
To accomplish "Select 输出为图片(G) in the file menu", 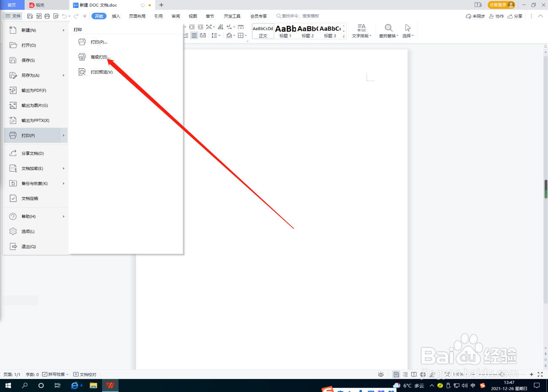I will point(35,105).
